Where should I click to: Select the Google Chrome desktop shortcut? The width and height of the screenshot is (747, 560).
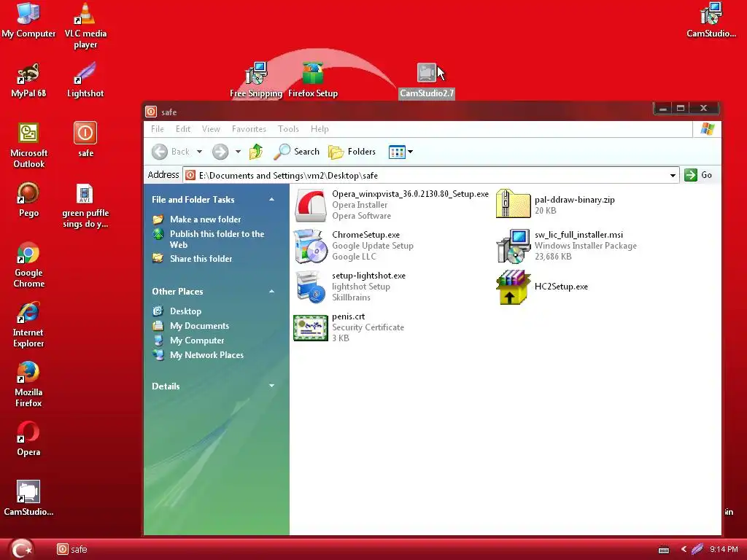(x=28, y=265)
